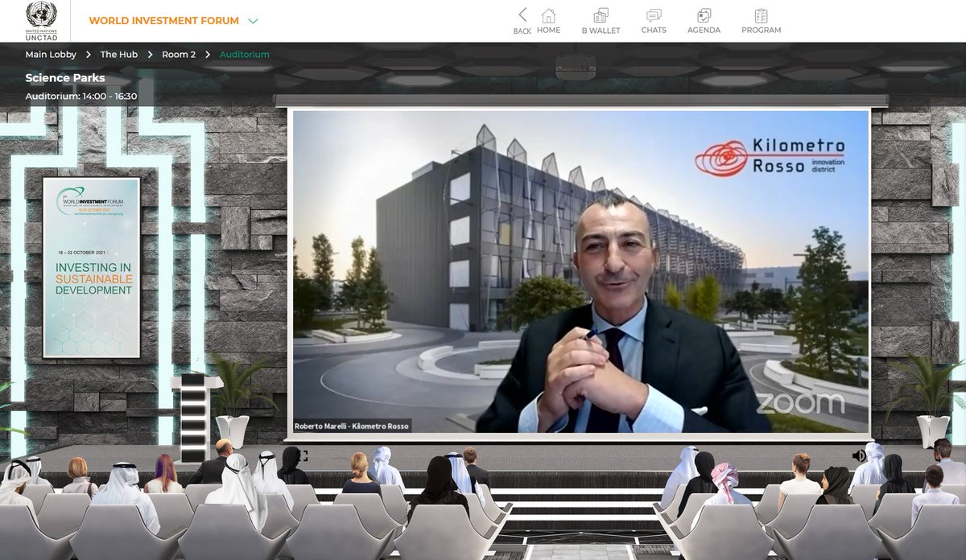
Task: Open the Program icon
Action: click(761, 21)
